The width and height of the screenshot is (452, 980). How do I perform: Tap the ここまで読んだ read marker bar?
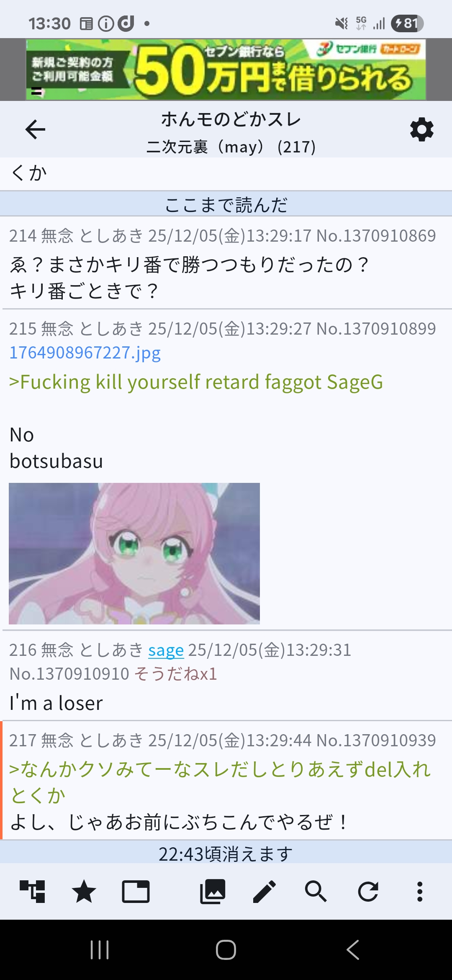pos(226,204)
